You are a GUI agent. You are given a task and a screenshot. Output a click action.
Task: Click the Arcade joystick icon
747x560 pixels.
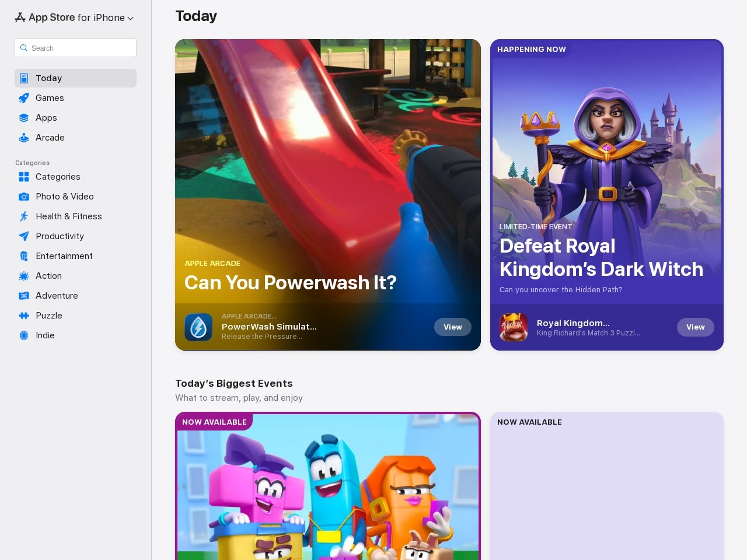[24, 138]
